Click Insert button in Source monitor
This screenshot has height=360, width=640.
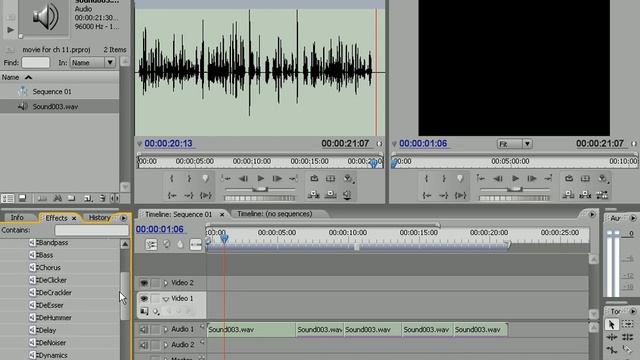(x=313, y=195)
